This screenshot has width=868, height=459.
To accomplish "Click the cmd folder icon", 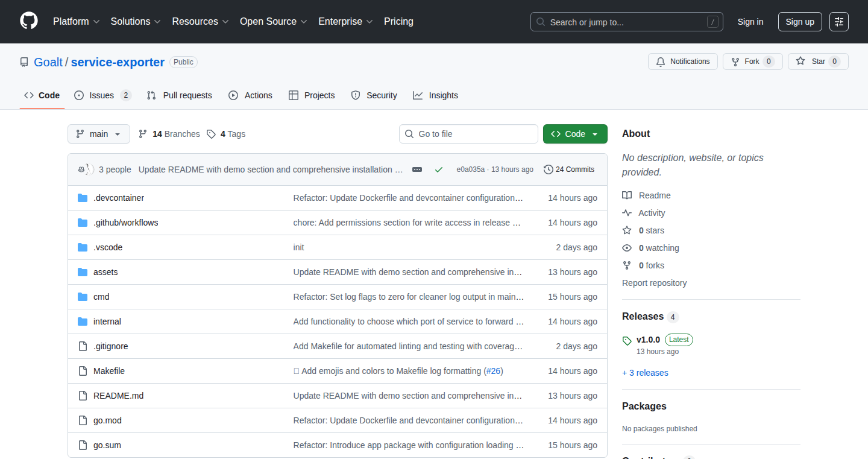I will click(x=83, y=297).
